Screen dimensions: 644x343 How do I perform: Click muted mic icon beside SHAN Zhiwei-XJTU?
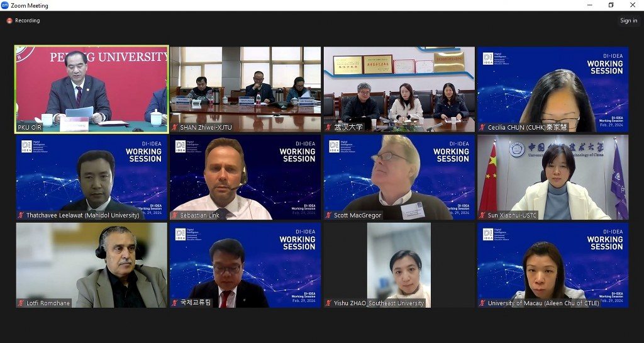tap(175, 127)
